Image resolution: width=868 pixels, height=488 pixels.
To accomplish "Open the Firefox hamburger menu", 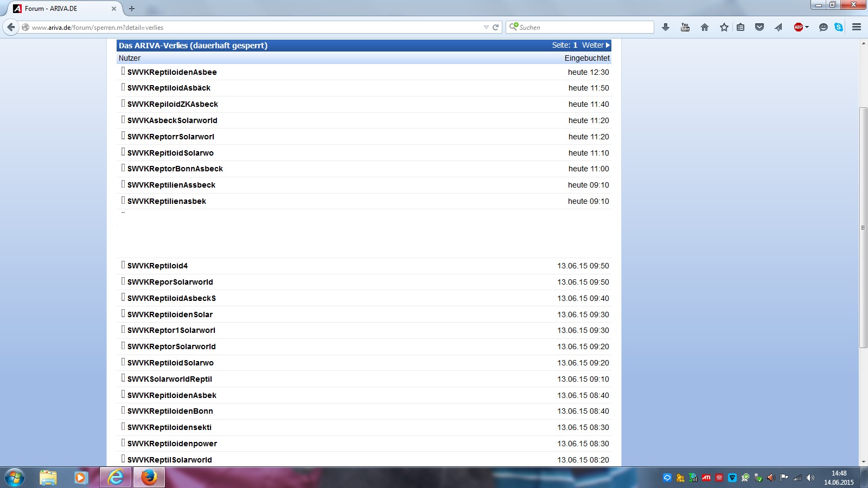I will pos(857,27).
